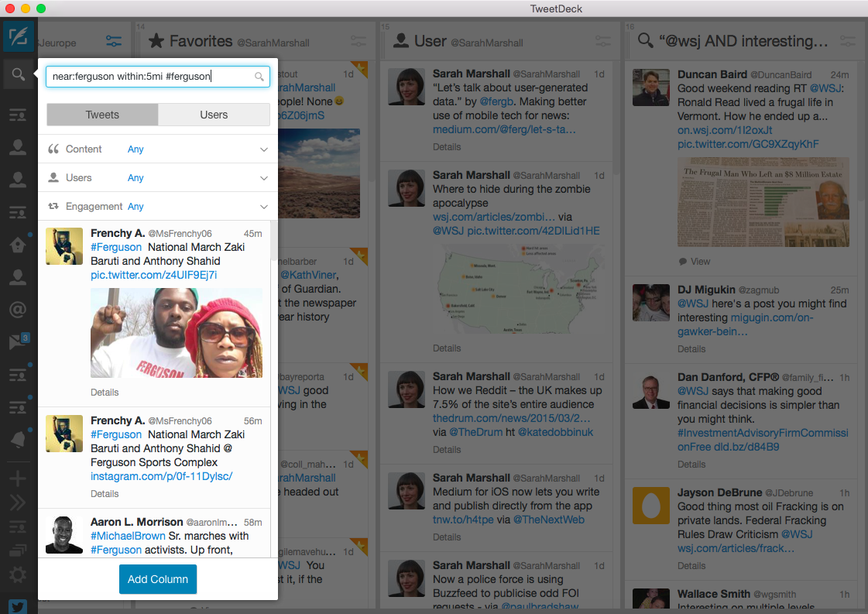Click the @TheDrum mention
Image resolution: width=868 pixels, height=614 pixels.
476,432
